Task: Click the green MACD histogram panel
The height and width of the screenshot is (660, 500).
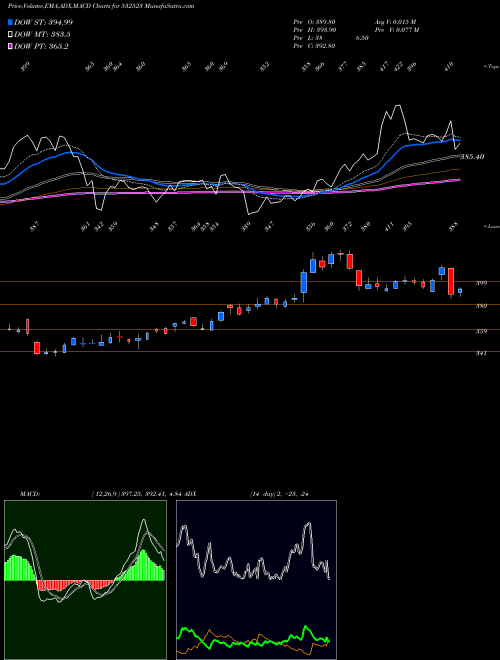Action: coord(85,580)
